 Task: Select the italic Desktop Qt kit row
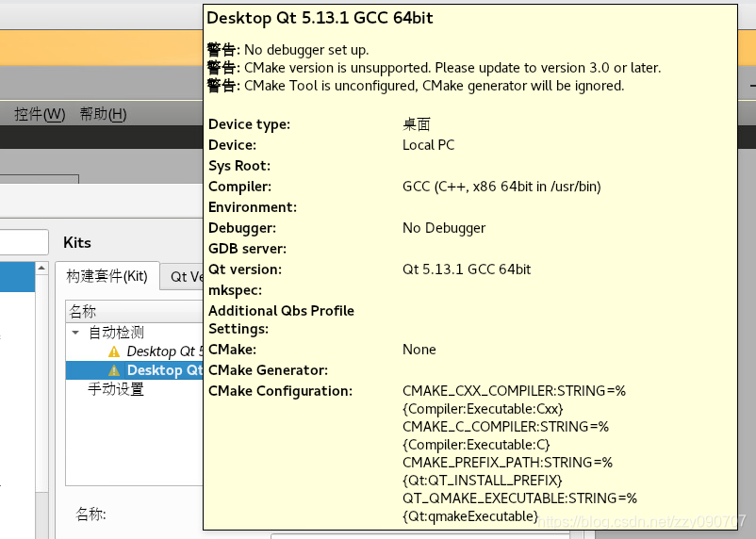tap(135, 351)
